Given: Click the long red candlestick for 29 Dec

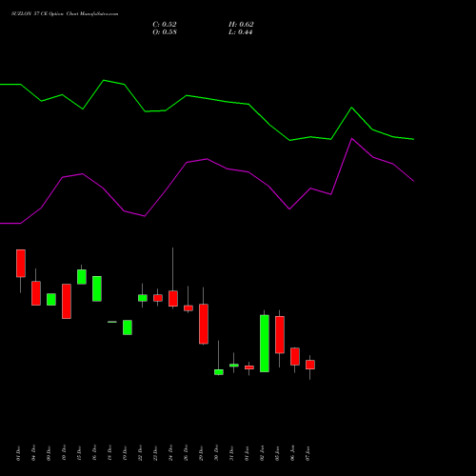Looking at the screenshot, I should [204, 324].
